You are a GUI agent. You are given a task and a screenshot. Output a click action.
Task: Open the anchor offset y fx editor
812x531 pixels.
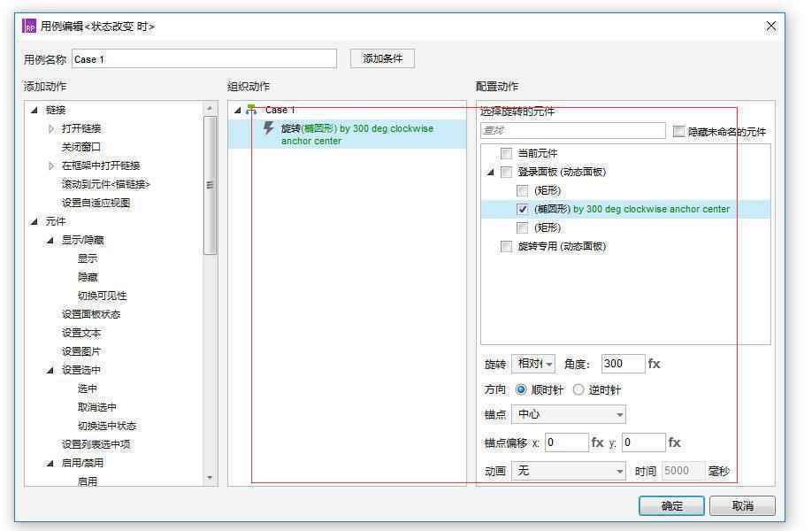point(674,442)
